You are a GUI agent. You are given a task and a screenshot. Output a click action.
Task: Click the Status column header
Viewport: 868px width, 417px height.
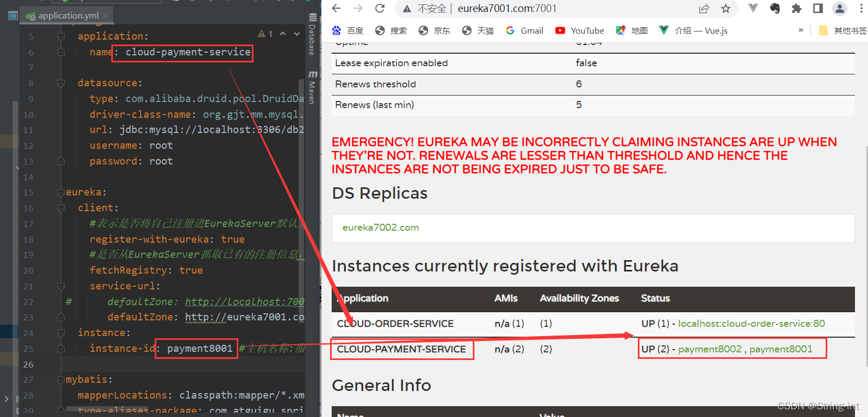655,298
